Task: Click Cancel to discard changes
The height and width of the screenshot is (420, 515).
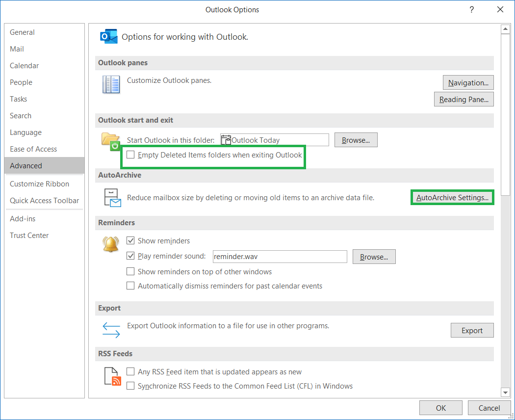Action: coord(489,408)
